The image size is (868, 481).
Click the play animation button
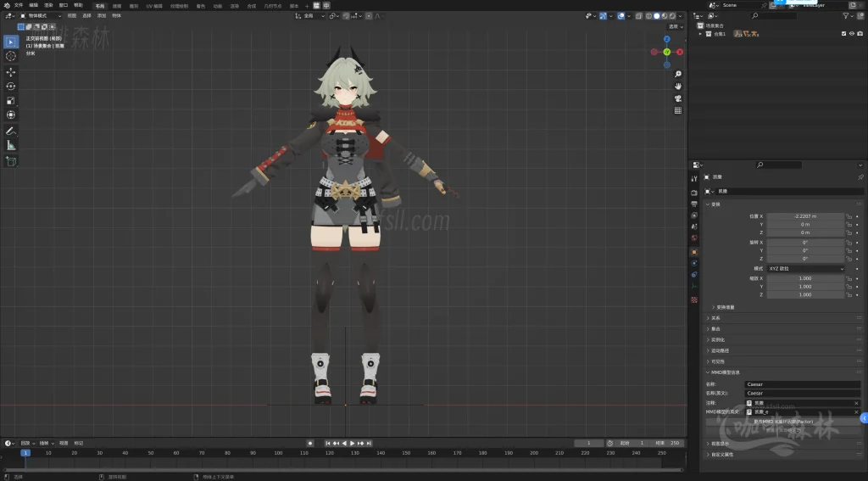(352, 444)
